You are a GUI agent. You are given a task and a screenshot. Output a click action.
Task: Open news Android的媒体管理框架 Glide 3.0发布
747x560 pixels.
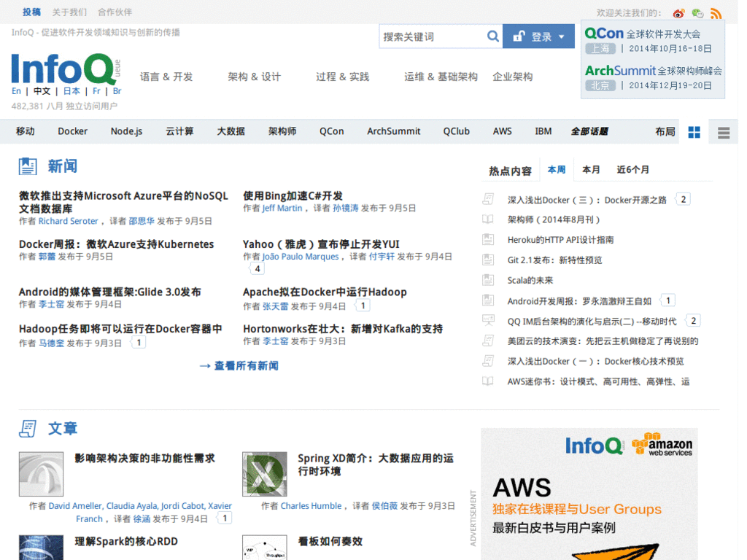[109, 292]
